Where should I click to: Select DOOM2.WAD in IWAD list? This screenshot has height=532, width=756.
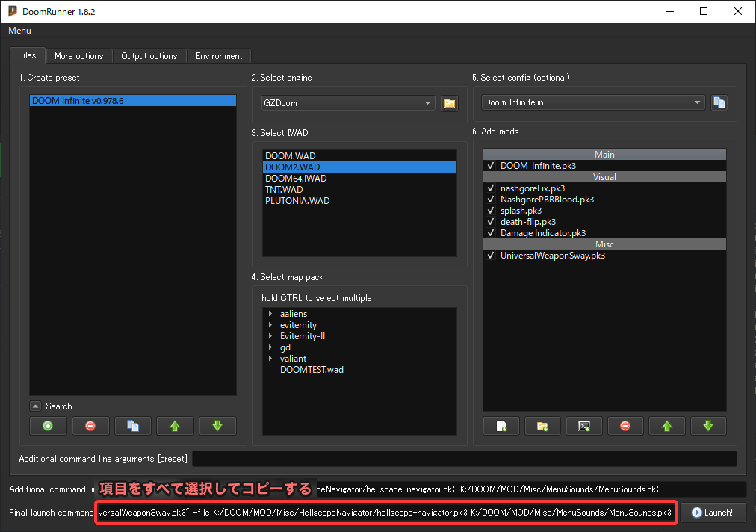[359, 167]
